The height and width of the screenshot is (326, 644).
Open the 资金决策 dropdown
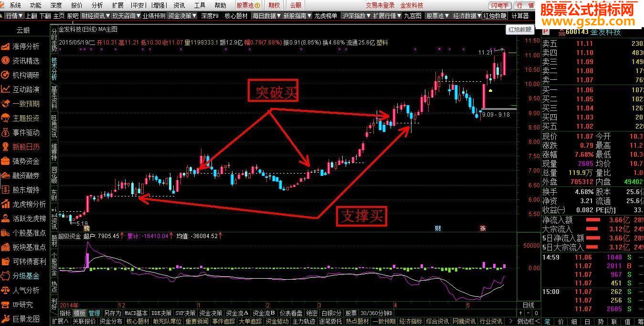tap(182, 16)
